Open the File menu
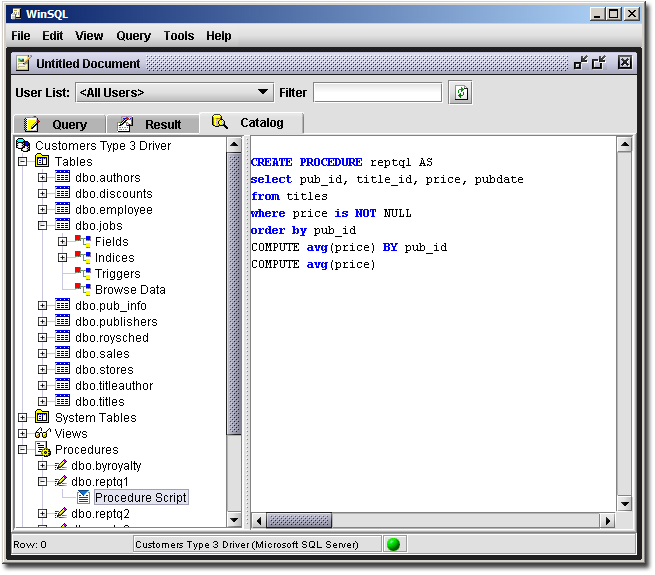 [20, 36]
